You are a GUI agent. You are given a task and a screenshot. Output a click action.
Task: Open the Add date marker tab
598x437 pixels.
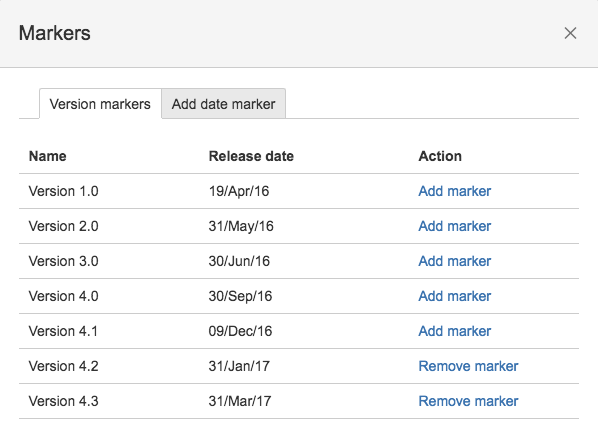click(x=223, y=104)
